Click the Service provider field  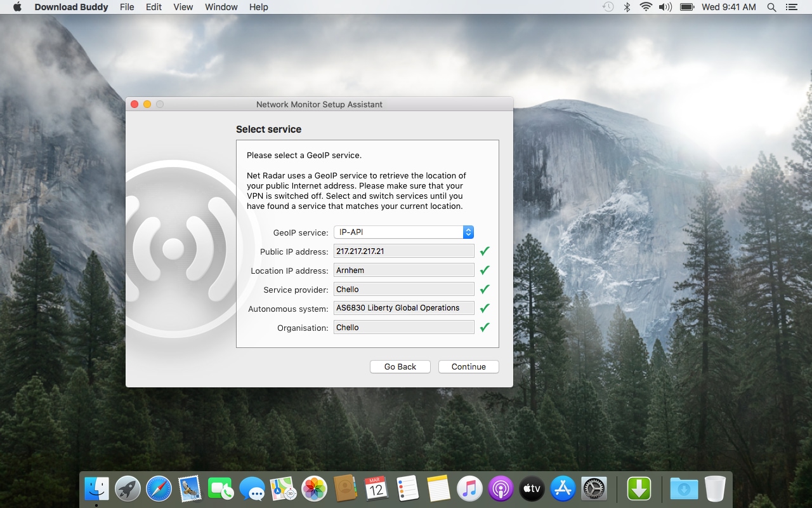[403, 290]
